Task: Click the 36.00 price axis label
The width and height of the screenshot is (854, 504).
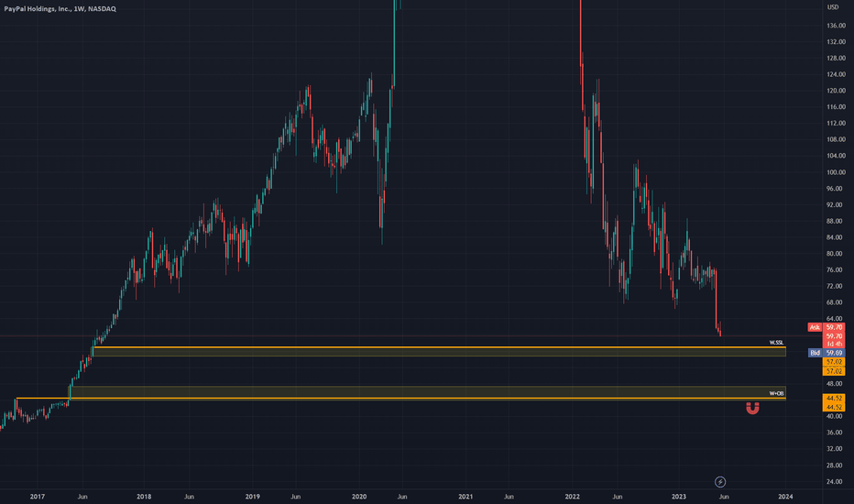Action: (x=836, y=433)
